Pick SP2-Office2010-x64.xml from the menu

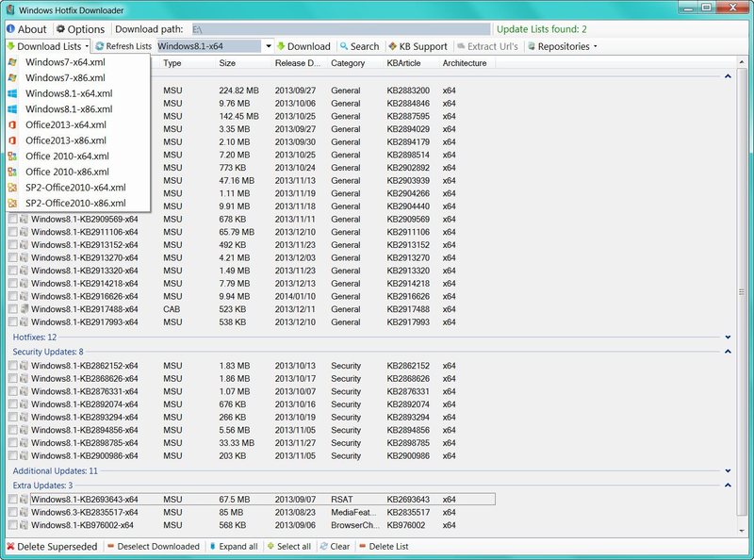coord(78,188)
